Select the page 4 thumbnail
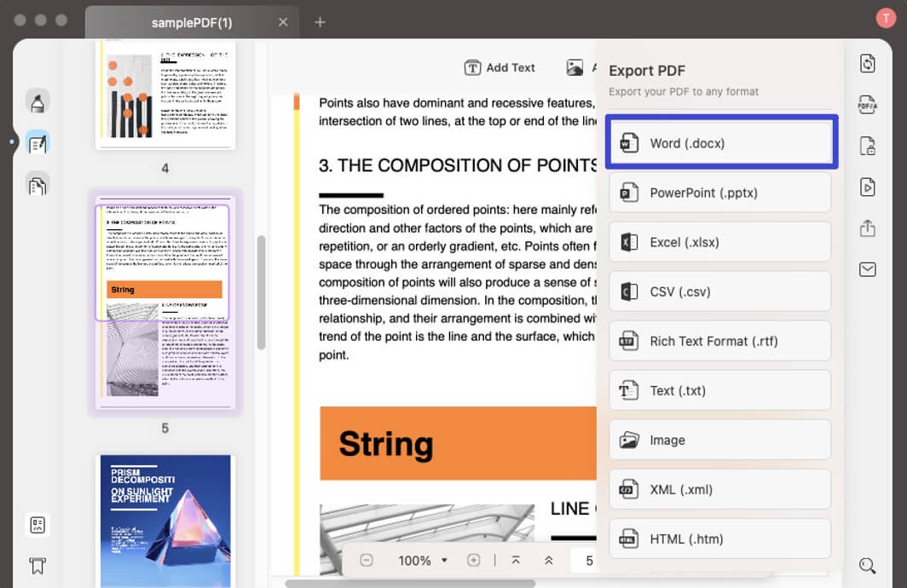 pos(165,95)
